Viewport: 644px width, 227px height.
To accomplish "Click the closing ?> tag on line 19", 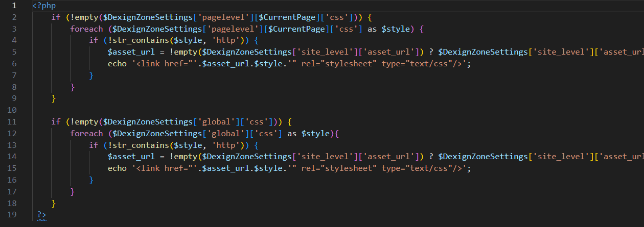I will pos(41,215).
